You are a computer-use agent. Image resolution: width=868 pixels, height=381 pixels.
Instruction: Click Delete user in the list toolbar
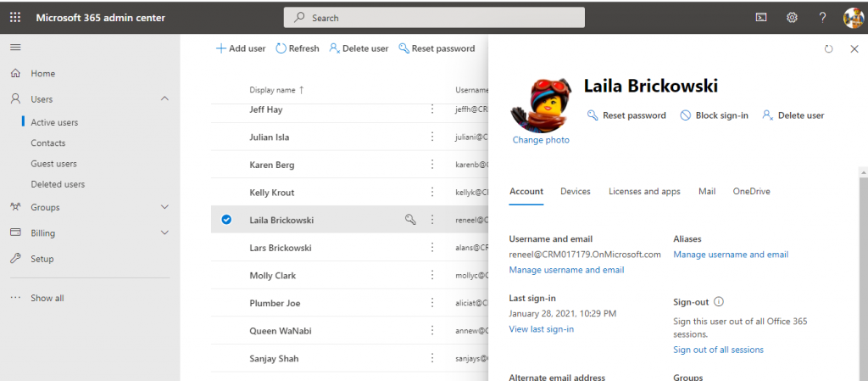(x=359, y=48)
